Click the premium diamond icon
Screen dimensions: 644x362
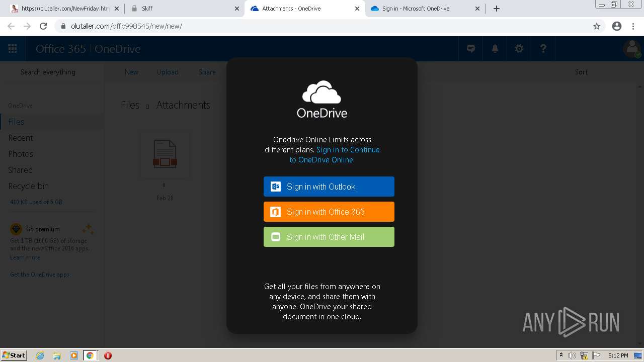click(x=16, y=229)
